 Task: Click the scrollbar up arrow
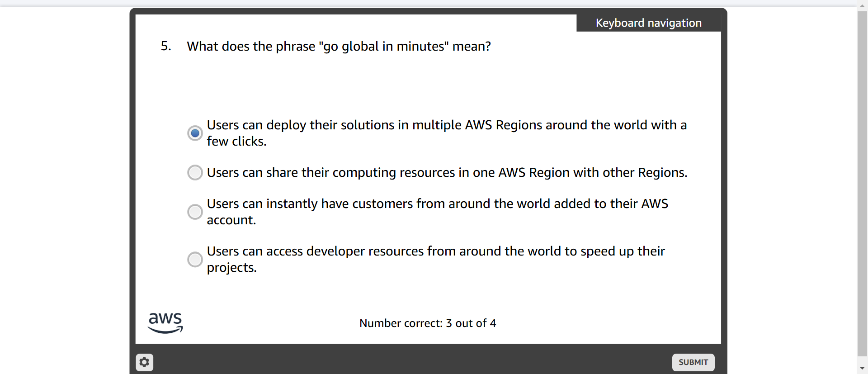click(863, 6)
